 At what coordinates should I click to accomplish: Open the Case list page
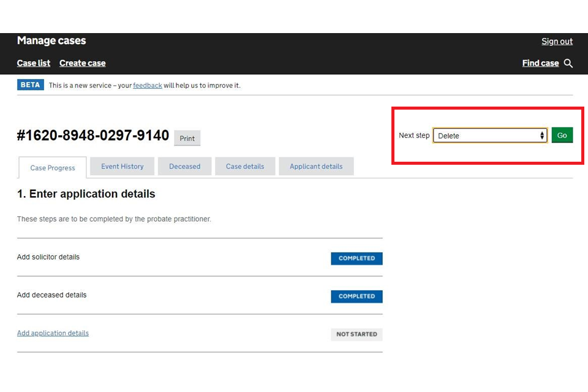(34, 63)
